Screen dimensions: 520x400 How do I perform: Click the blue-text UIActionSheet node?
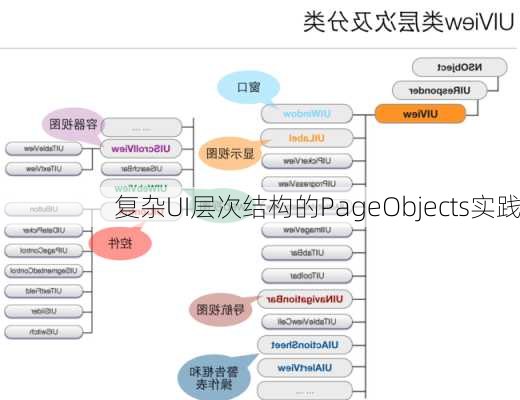point(305,345)
